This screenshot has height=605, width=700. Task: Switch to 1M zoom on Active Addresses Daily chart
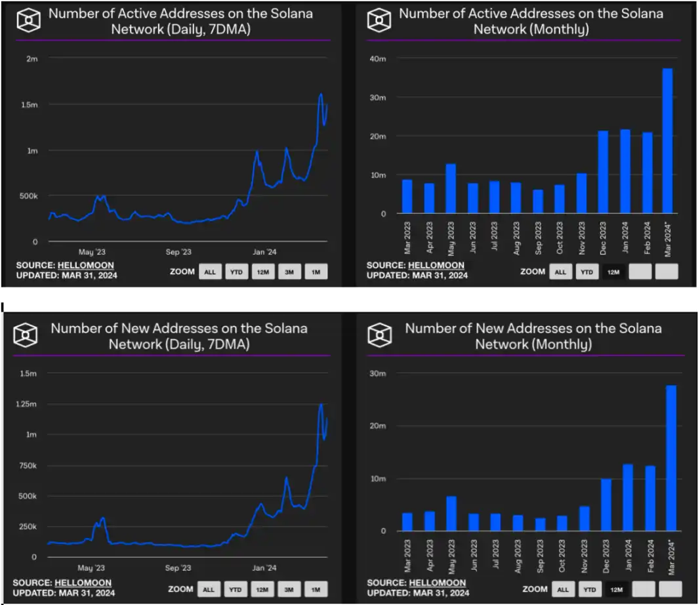316,272
